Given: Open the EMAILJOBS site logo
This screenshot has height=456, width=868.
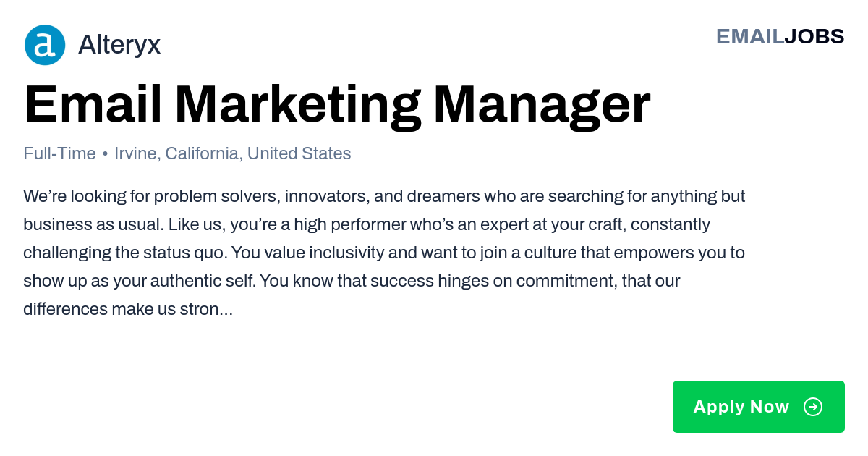Looking at the screenshot, I should coord(780,36).
